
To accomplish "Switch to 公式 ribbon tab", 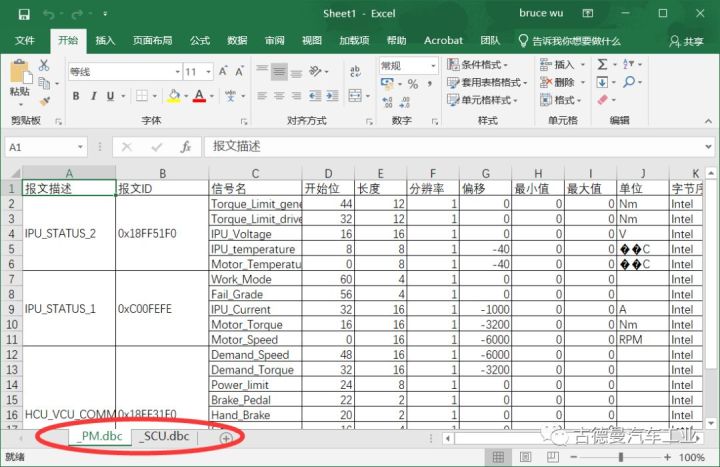I will point(200,41).
